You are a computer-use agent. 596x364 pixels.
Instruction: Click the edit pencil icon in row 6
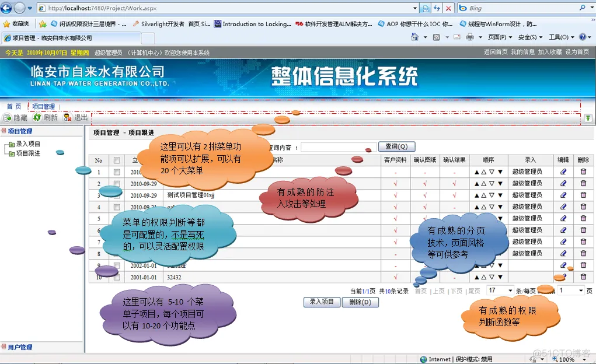563,230
